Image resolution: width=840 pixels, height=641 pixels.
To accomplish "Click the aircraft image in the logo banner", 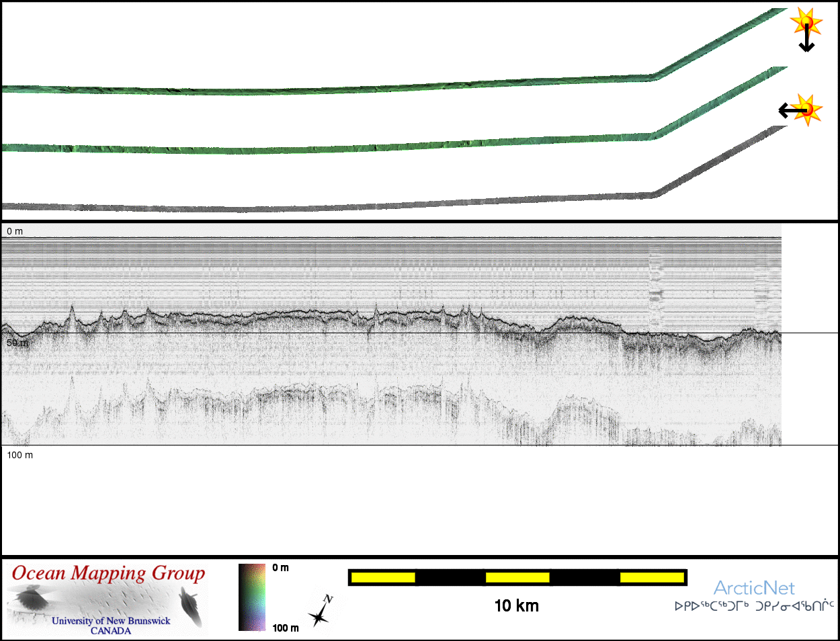I will pos(29,598).
